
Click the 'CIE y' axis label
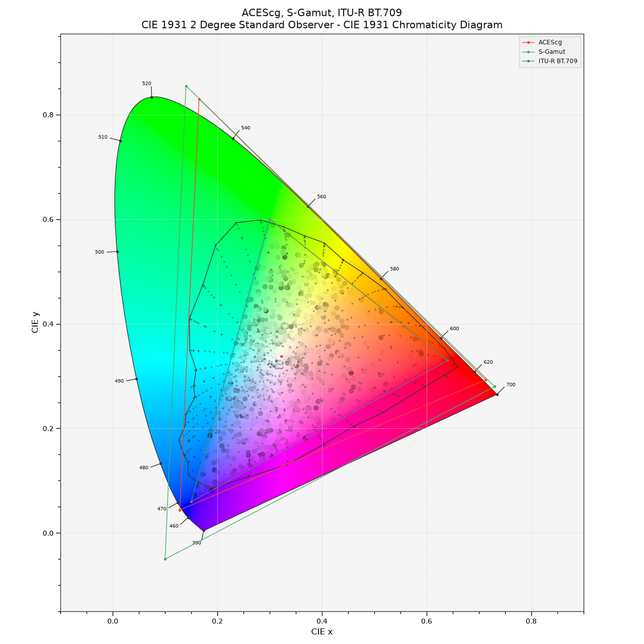35,323
